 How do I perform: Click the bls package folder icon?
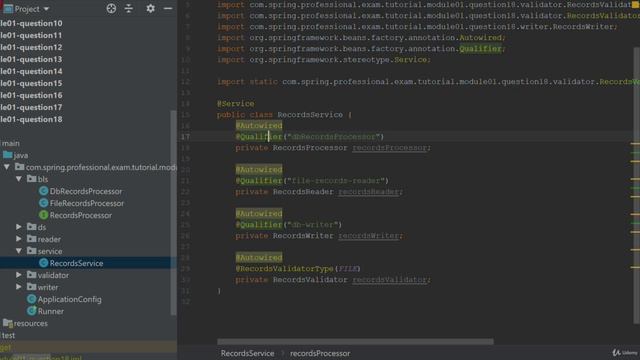(31, 178)
